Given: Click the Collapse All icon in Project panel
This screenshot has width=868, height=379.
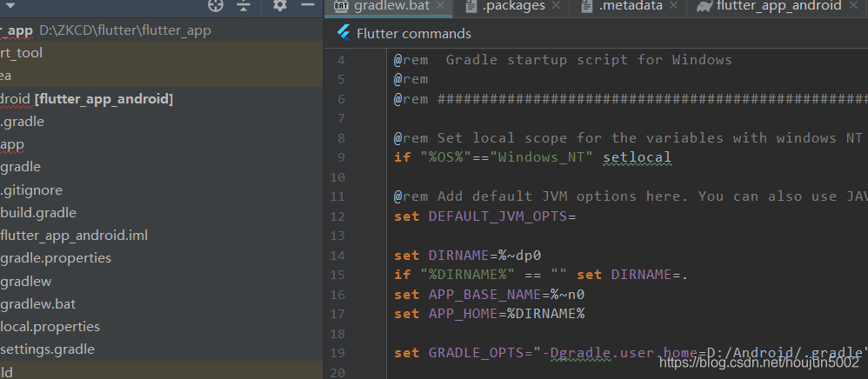Looking at the screenshot, I should click(x=244, y=5).
